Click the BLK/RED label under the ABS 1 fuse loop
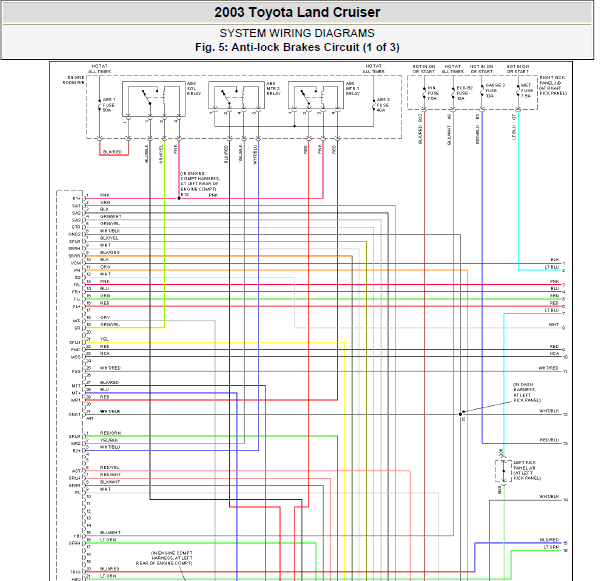Screen dimensions: 602x581 point(112,152)
